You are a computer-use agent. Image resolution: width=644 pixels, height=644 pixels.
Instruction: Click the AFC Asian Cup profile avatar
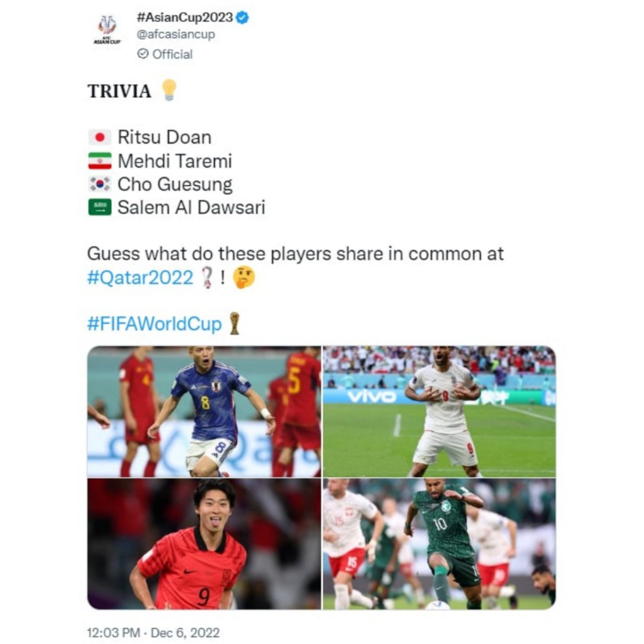click(107, 29)
